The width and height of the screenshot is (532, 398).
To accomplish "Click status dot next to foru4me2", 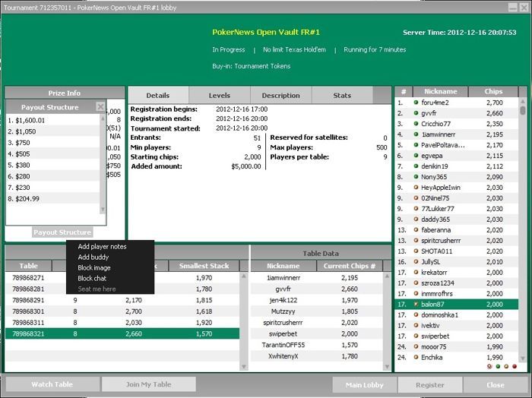I will tap(416, 103).
